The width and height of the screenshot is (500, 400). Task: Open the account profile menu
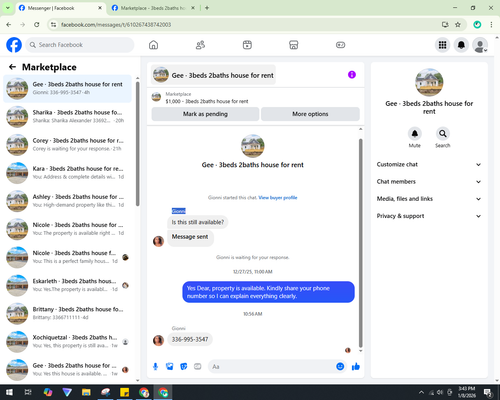[x=480, y=45]
